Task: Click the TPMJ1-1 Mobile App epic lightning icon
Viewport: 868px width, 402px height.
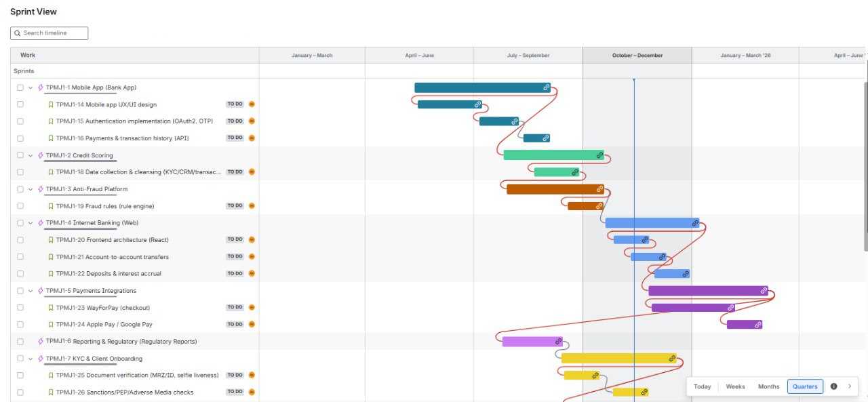Action: [x=41, y=87]
